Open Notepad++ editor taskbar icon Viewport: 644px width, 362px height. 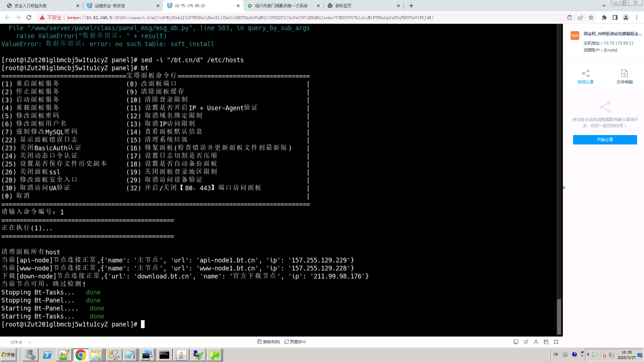[64, 355]
